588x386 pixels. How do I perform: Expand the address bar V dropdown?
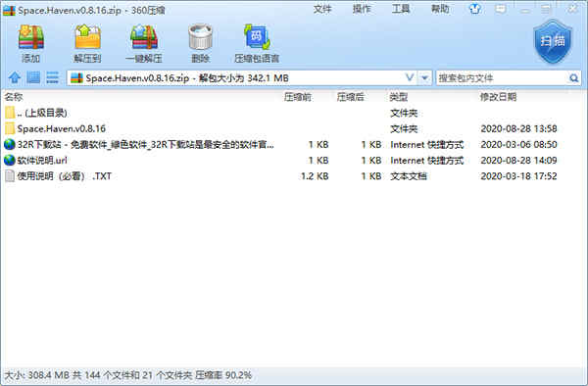[x=410, y=78]
